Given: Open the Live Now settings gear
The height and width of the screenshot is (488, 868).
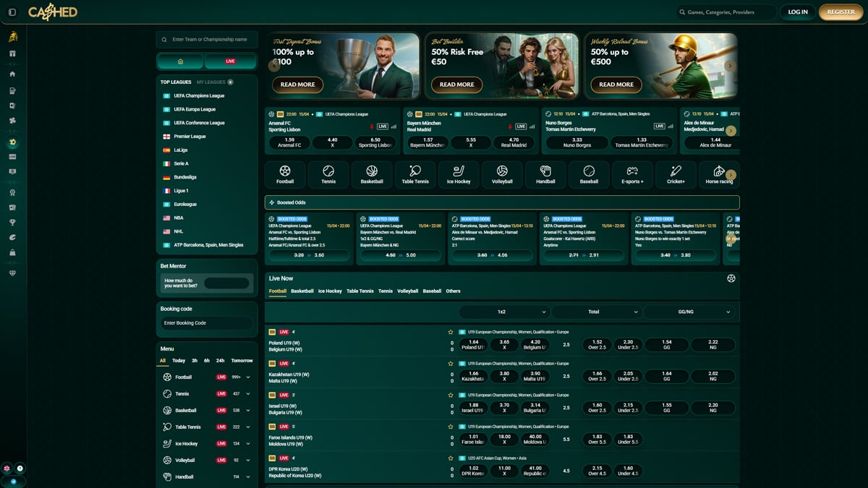Looking at the screenshot, I should coord(731,278).
